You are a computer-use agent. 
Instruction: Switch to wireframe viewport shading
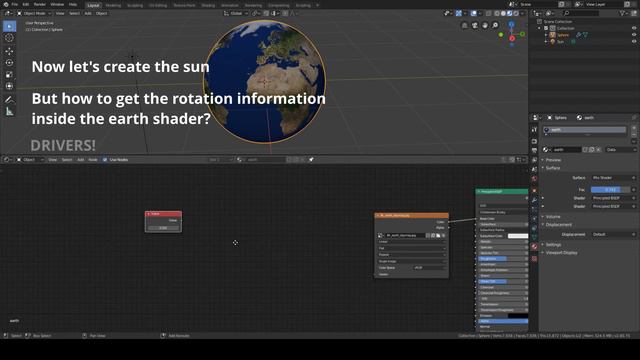tap(497, 13)
